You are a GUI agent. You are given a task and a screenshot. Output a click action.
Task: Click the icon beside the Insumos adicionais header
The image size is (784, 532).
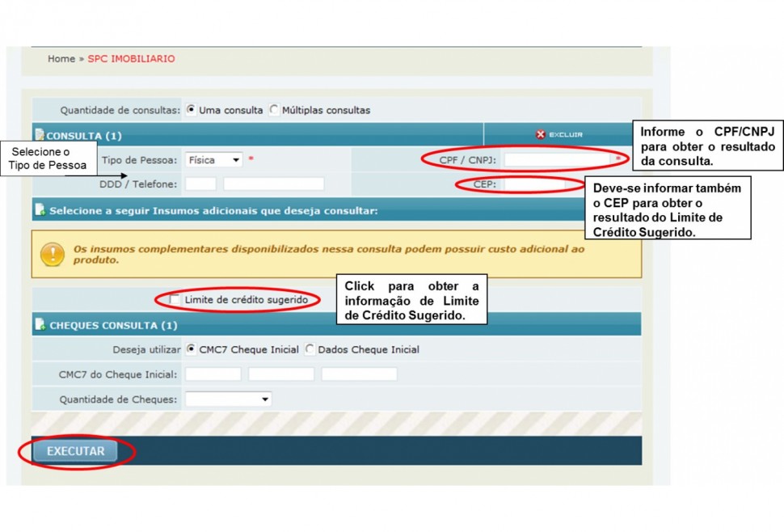[40, 211]
